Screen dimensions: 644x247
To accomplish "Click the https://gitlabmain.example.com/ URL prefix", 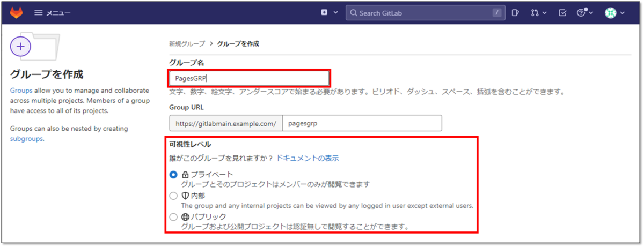I will pyautogui.click(x=226, y=123).
